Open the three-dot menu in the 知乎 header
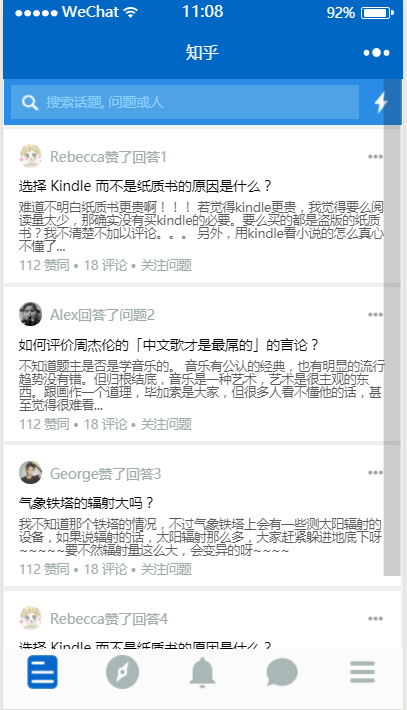This screenshot has height=710, width=407. pos(376,53)
